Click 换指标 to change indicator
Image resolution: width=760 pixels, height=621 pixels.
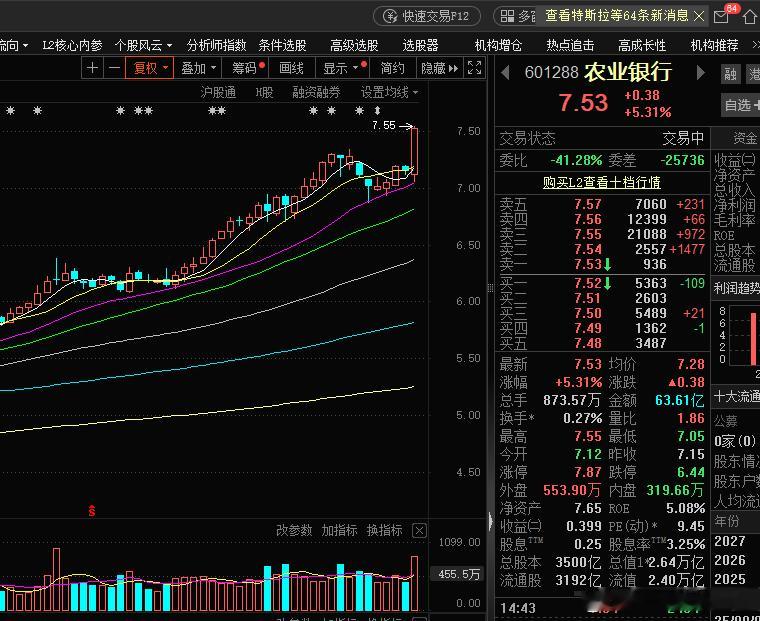pos(384,530)
